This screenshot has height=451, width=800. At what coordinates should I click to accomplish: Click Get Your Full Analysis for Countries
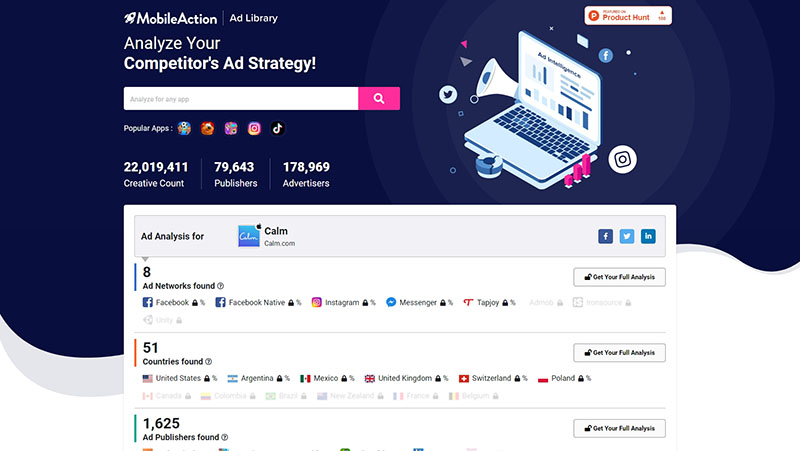(x=619, y=352)
